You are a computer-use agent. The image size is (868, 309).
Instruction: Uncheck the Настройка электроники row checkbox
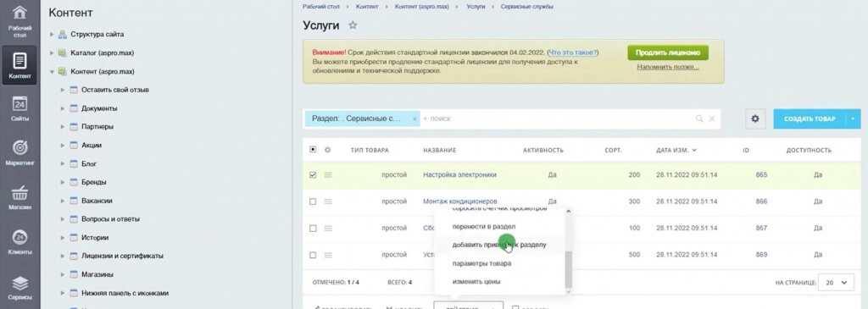[313, 174]
